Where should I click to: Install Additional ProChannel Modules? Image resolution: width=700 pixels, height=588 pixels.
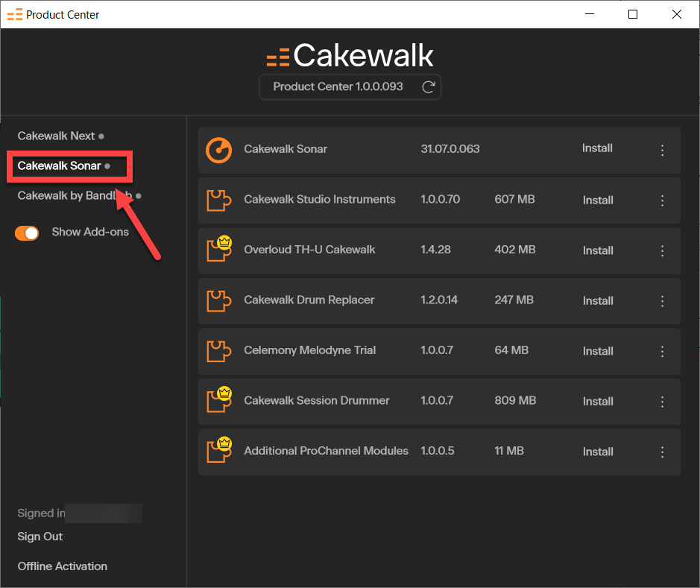[598, 452]
